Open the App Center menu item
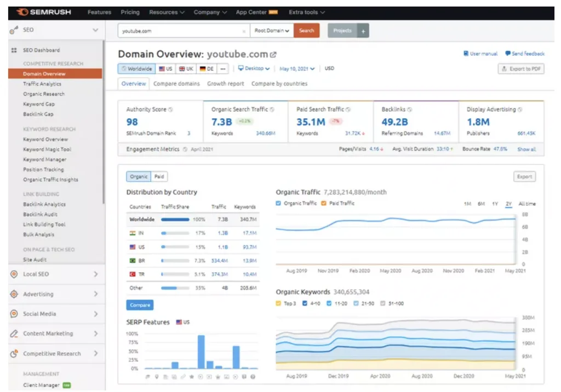 (256, 13)
